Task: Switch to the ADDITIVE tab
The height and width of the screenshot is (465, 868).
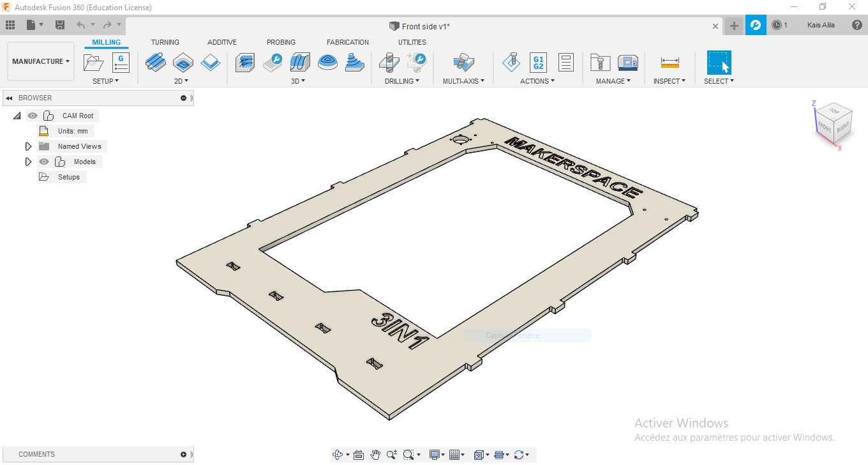Action: [x=222, y=42]
